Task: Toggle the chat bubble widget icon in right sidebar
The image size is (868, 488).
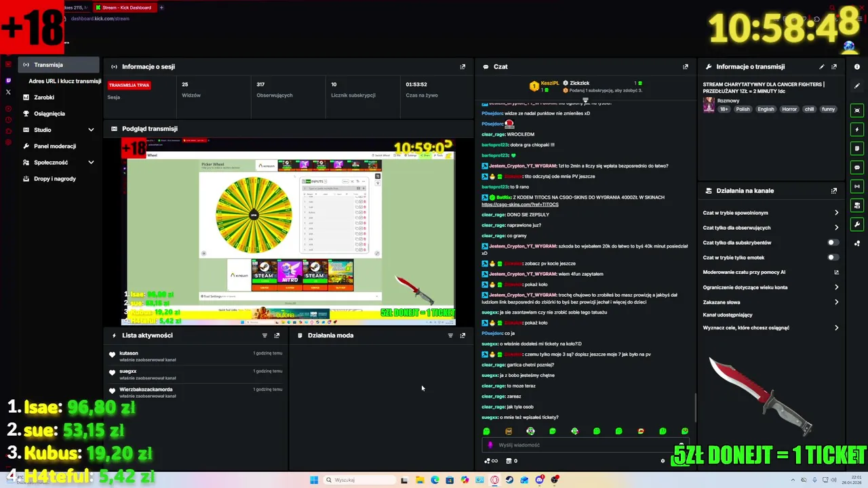Action: (x=857, y=167)
